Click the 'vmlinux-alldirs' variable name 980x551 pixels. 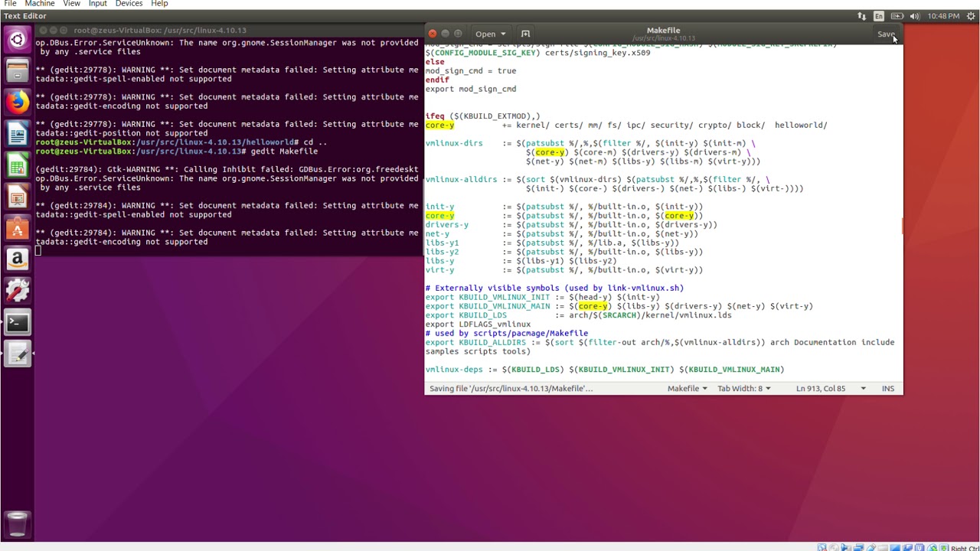[461, 180]
